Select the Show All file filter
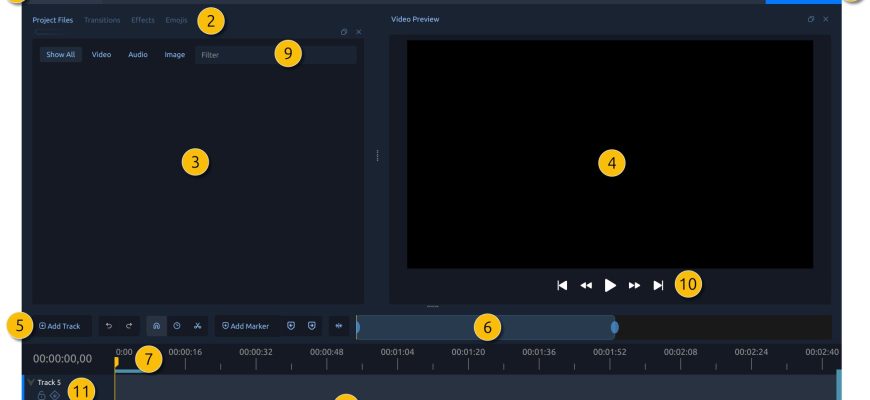The width and height of the screenshot is (870, 400). point(60,54)
